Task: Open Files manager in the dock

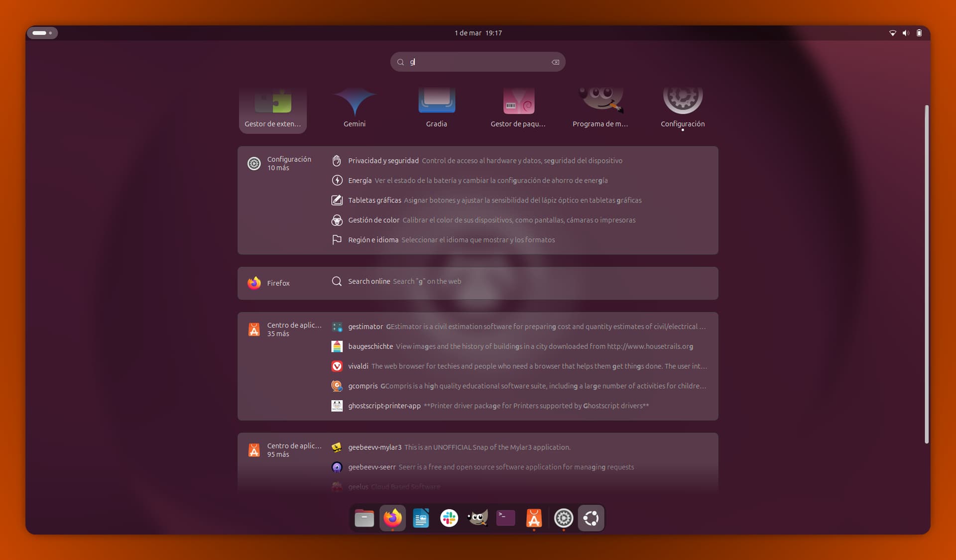Action: (364, 518)
